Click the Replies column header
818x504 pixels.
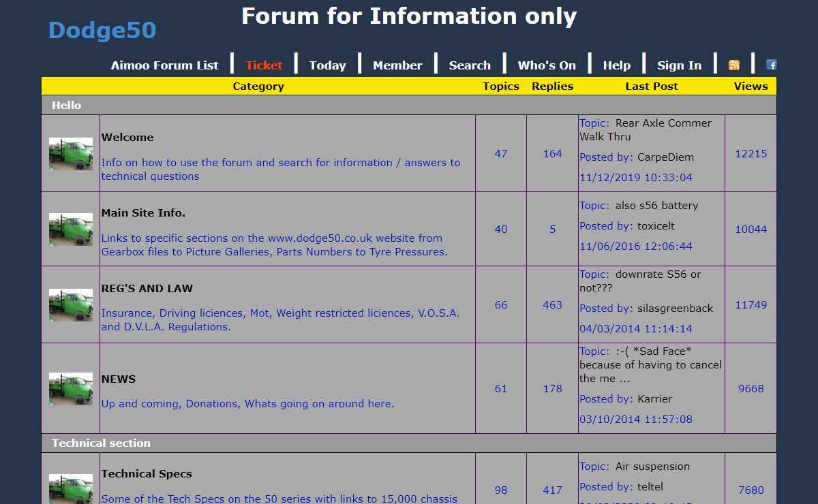553,86
